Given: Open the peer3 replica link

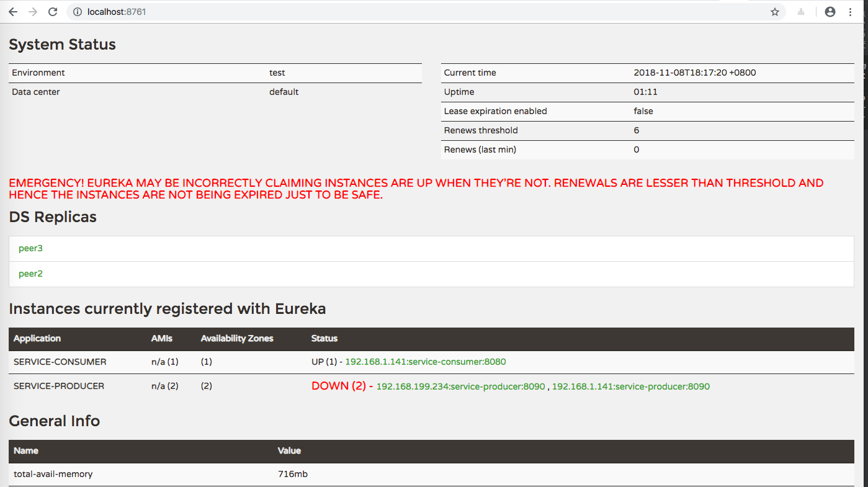Looking at the screenshot, I should tap(30, 248).
